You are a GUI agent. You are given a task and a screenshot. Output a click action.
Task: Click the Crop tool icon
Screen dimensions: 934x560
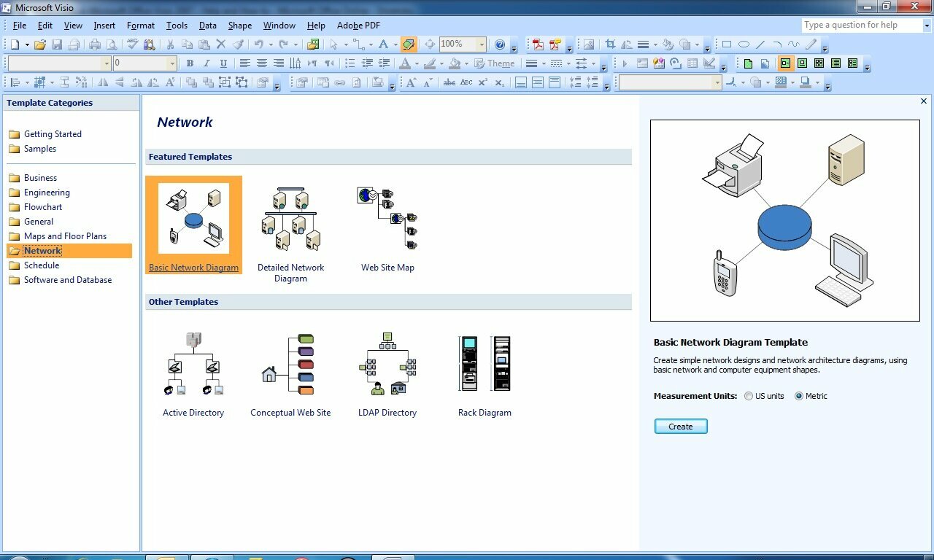[x=610, y=44]
